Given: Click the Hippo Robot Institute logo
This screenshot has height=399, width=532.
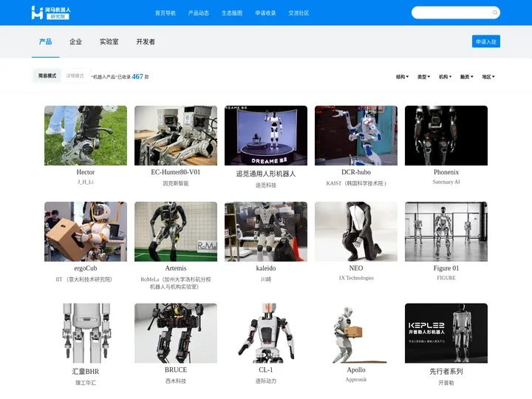Looking at the screenshot, I should 51,13.
